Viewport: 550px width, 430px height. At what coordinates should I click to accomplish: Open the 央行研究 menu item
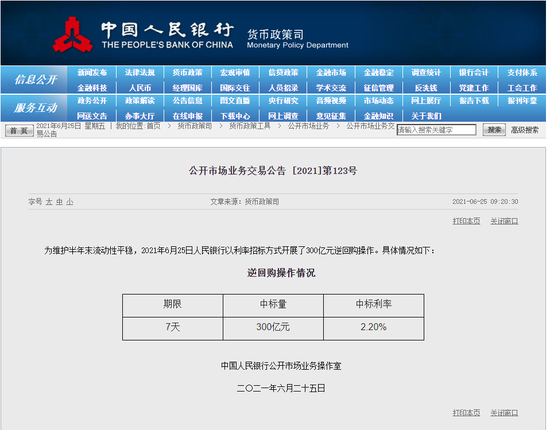pos(283,101)
